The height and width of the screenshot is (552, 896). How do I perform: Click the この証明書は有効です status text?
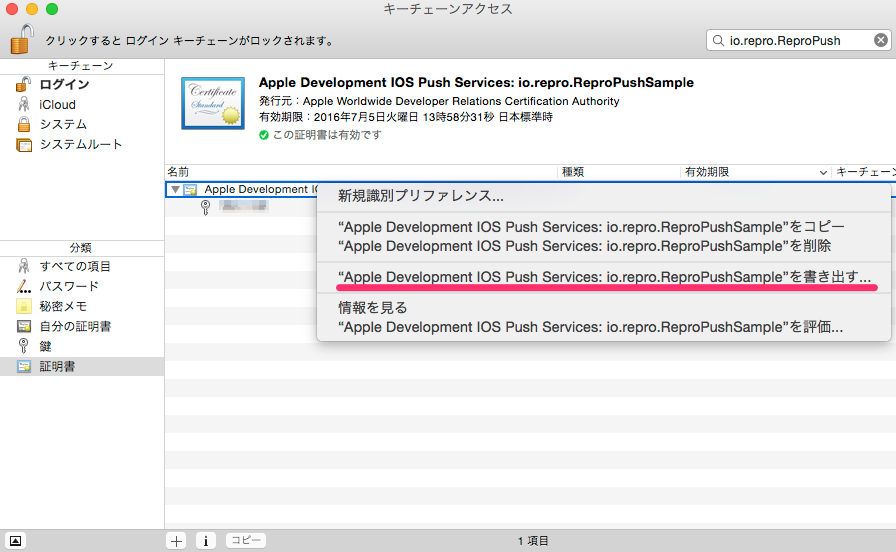[x=327, y=135]
